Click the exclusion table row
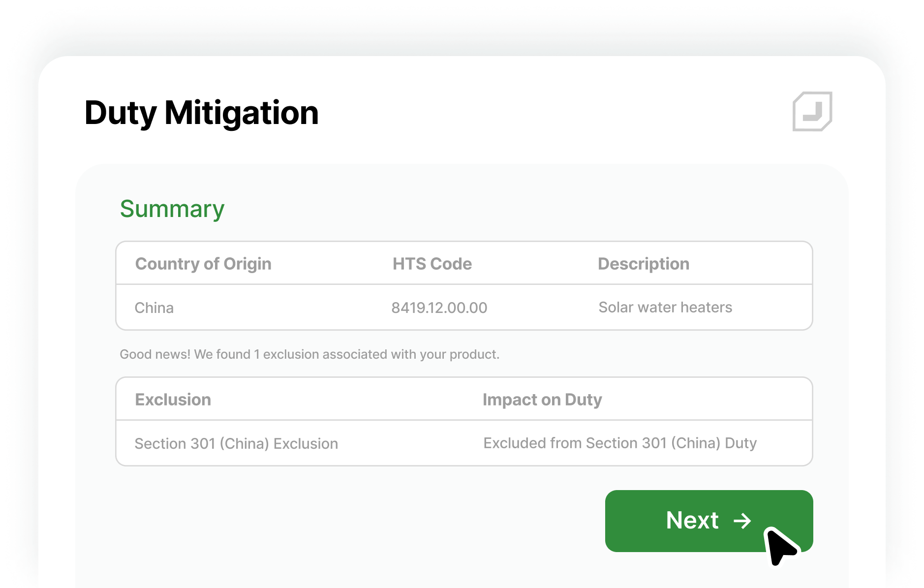This screenshot has width=924, height=588. tap(464, 443)
